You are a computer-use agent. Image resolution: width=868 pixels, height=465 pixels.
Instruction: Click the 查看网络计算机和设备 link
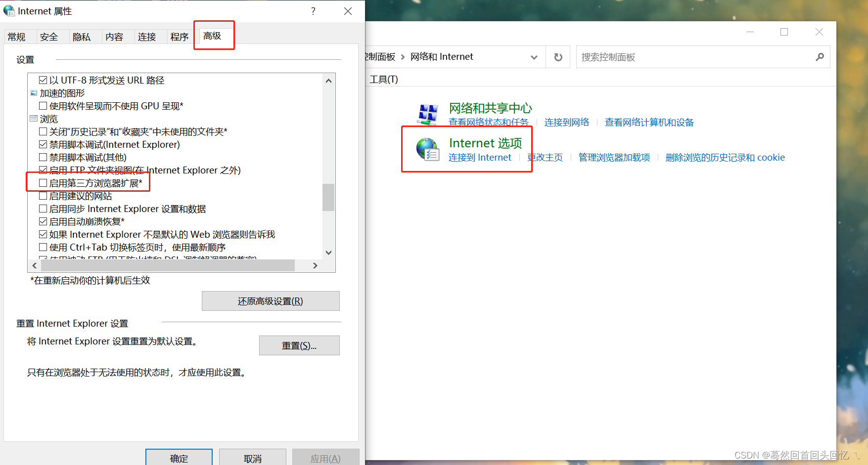point(649,122)
